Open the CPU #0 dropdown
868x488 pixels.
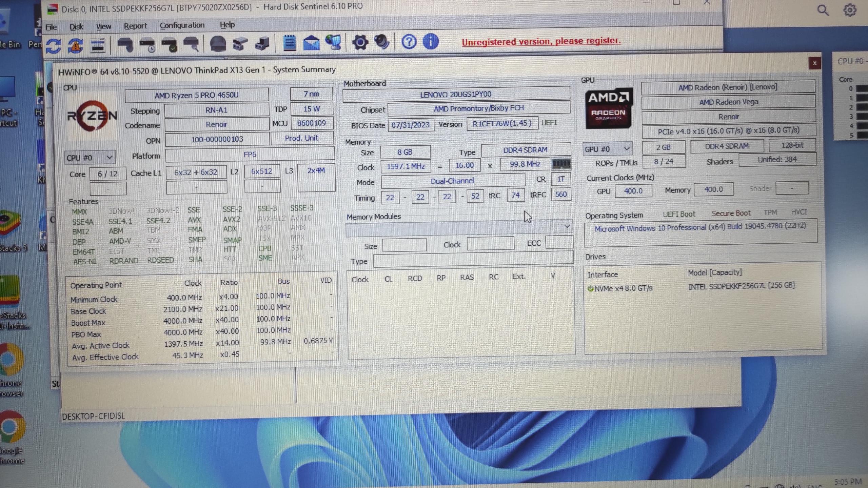pos(90,158)
